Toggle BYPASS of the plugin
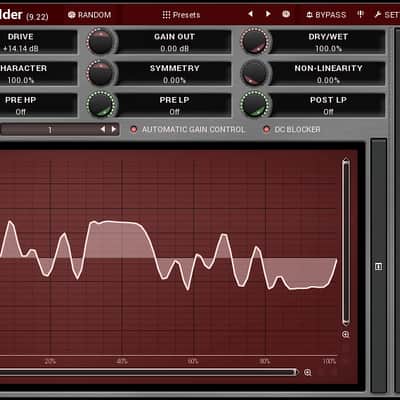 click(326, 15)
